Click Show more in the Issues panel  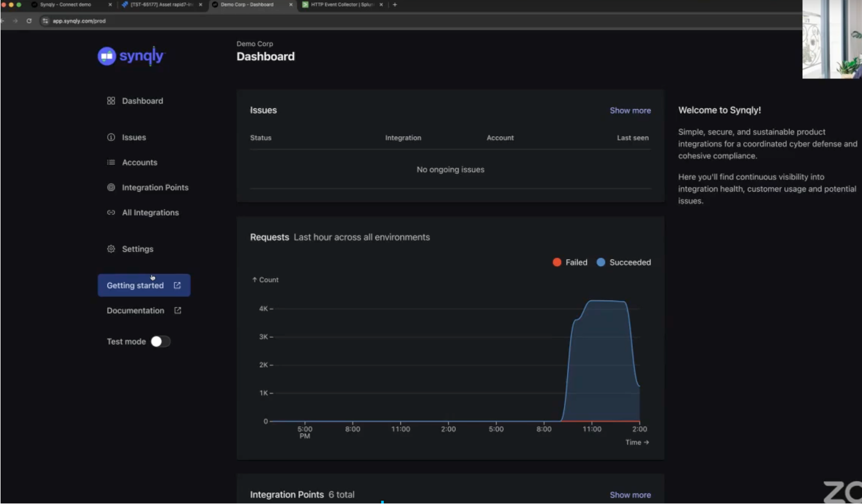tap(630, 110)
